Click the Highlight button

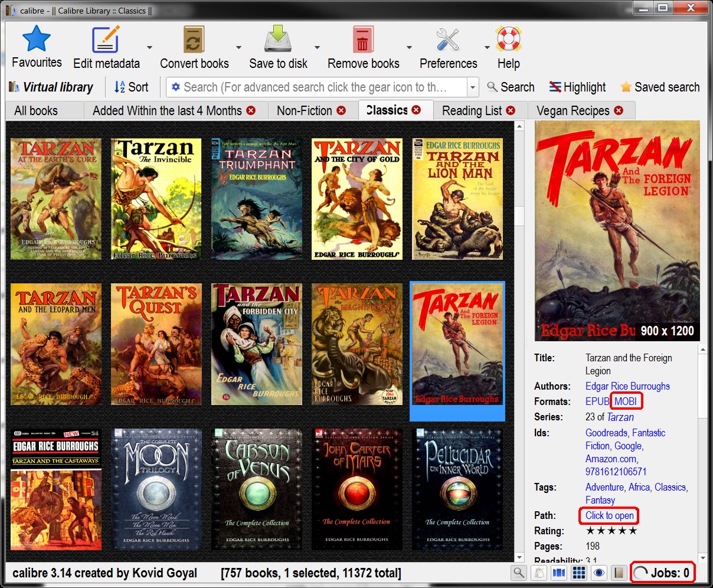[x=577, y=87]
